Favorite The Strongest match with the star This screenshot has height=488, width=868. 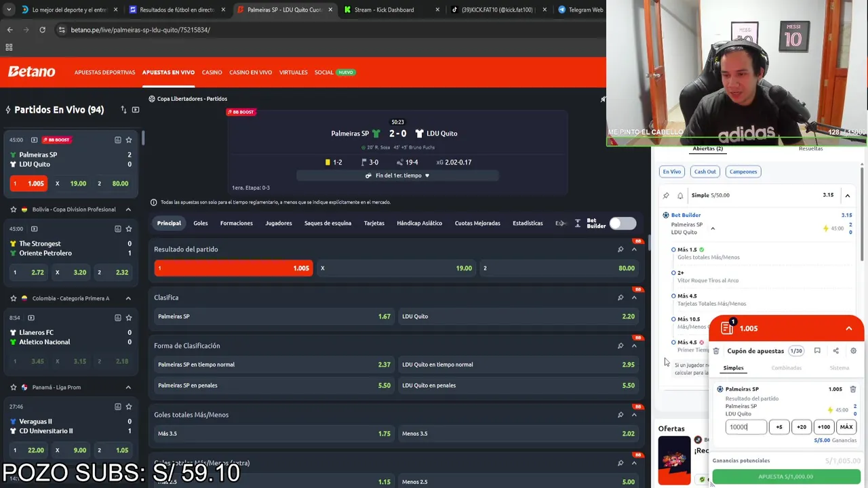[x=128, y=228]
